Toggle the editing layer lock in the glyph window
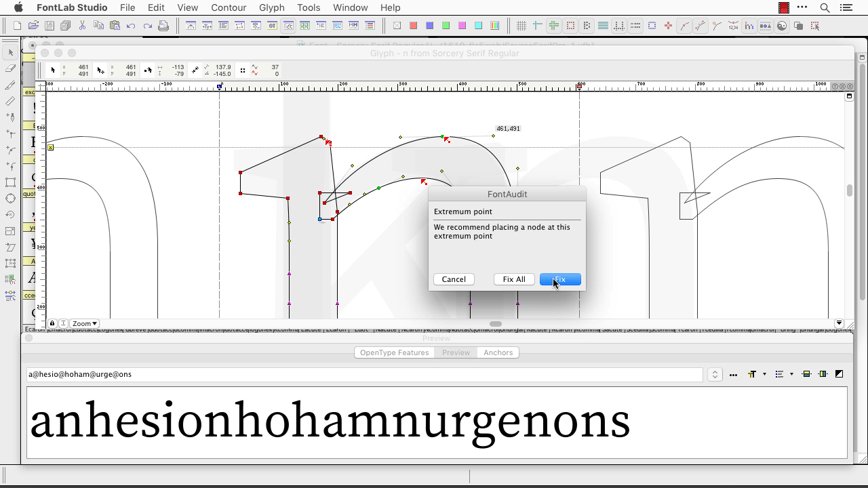 tap(52, 323)
